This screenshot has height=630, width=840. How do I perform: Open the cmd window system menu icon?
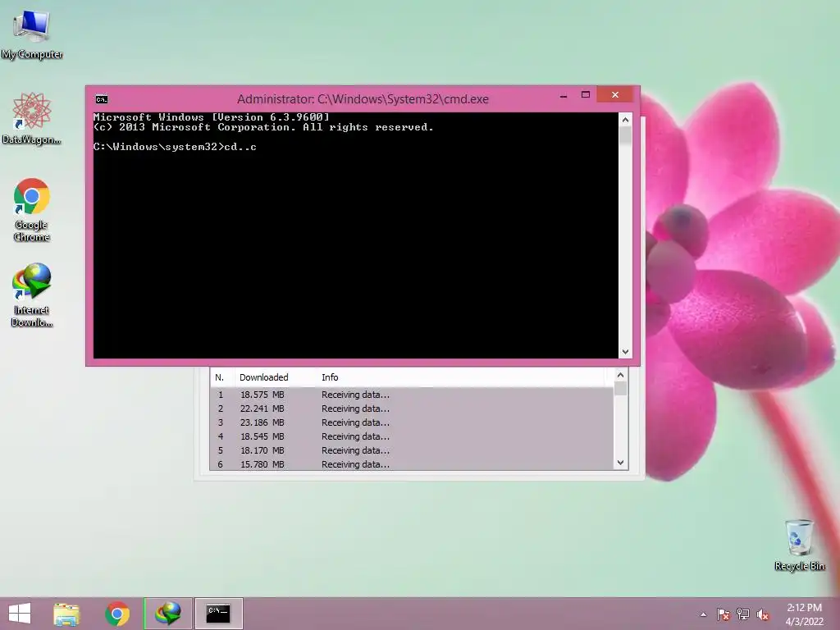101,99
